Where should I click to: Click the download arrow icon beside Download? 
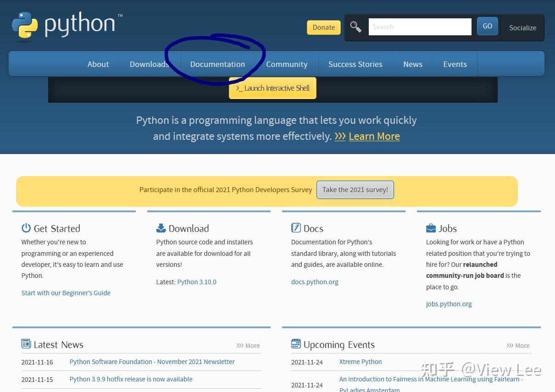[x=161, y=227]
